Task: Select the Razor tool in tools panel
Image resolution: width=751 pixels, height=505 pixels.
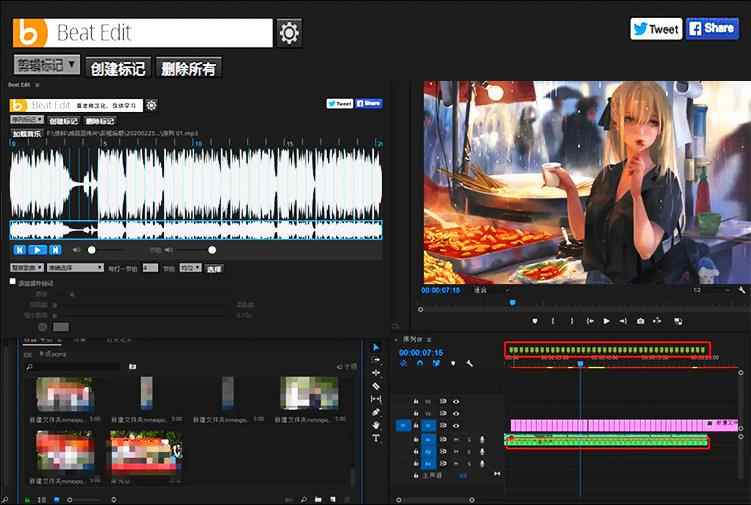Action: (376, 386)
